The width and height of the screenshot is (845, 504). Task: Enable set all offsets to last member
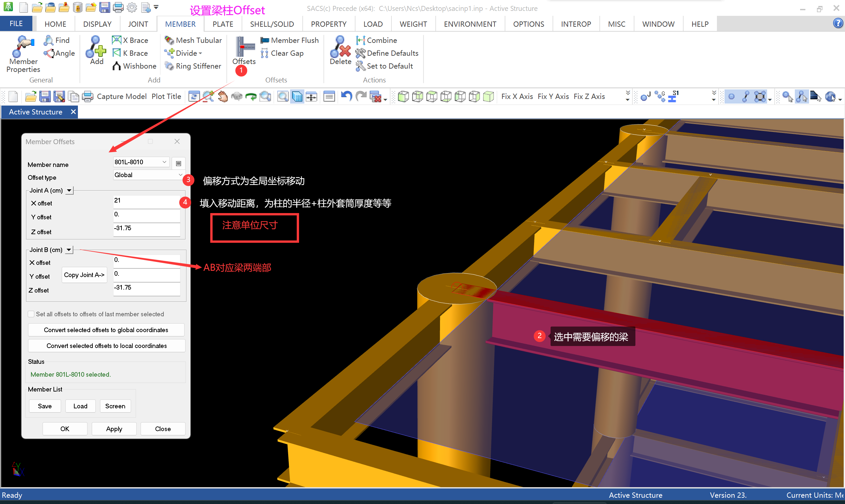coord(31,314)
